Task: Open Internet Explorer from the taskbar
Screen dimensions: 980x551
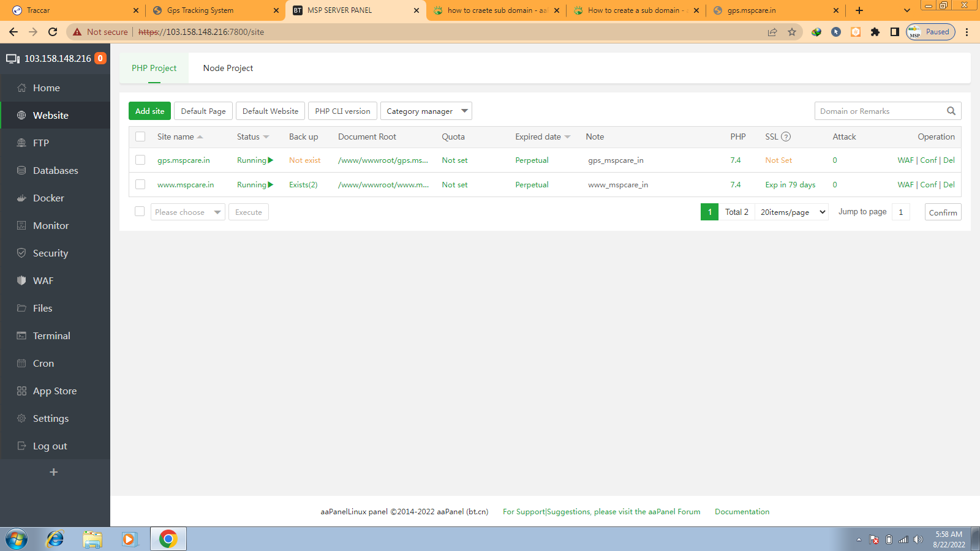Action: coord(55,539)
